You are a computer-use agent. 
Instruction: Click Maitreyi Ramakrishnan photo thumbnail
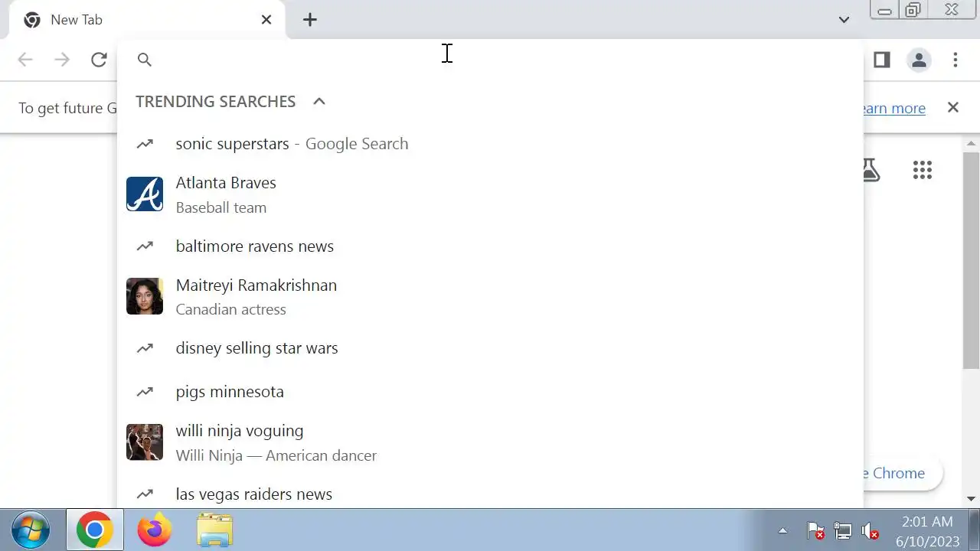(145, 296)
